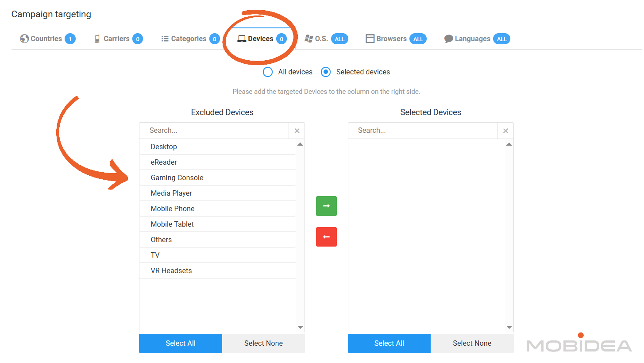Click the ALL badge on O.S. tab
644x363 pixels.
pos(339,39)
